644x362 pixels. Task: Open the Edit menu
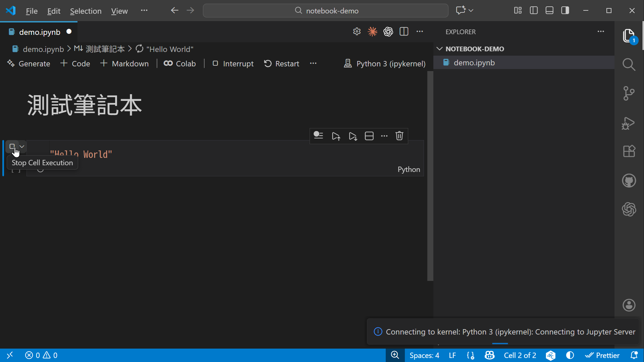tap(54, 11)
